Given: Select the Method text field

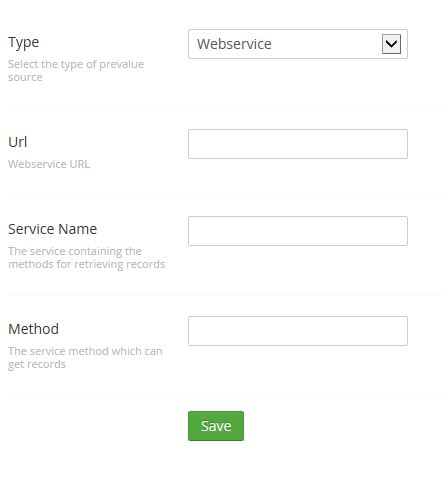Looking at the screenshot, I should pos(298,331).
